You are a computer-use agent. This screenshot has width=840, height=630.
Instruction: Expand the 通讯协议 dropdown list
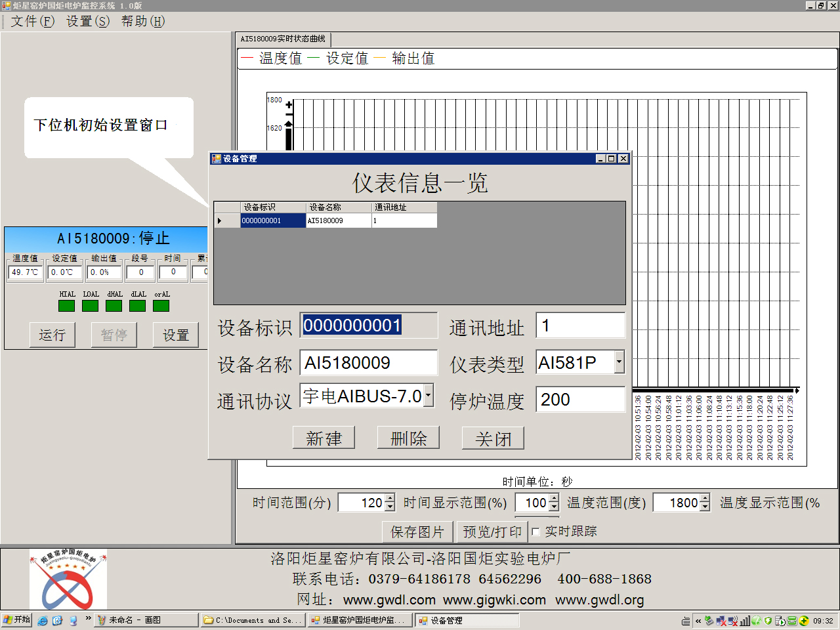[429, 396]
